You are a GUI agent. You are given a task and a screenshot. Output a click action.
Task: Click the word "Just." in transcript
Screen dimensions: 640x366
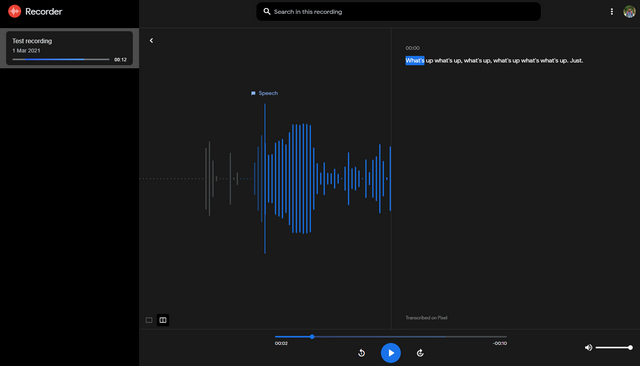click(576, 60)
